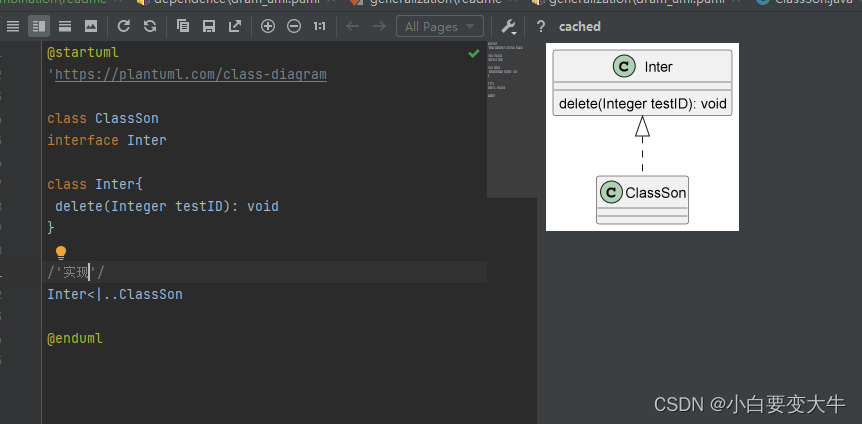This screenshot has width=862, height=424.
Task: Click the green inspection checkmark
Action: pyautogui.click(x=473, y=54)
